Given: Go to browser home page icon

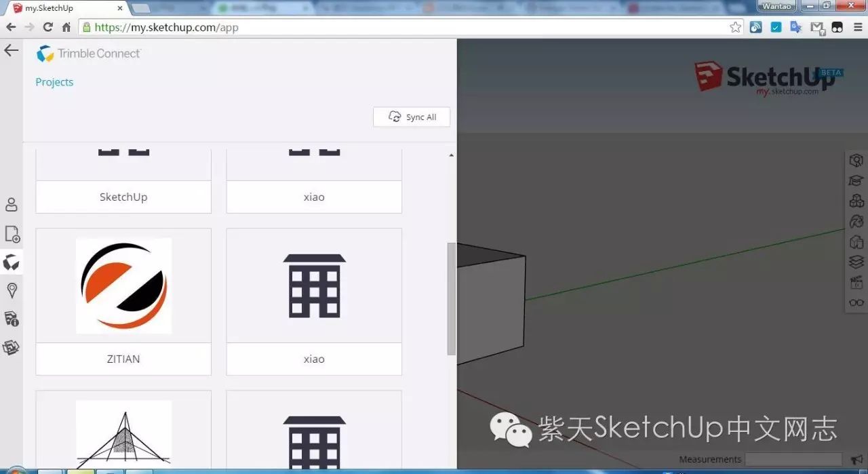Looking at the screenshot, I should [66, 27].
